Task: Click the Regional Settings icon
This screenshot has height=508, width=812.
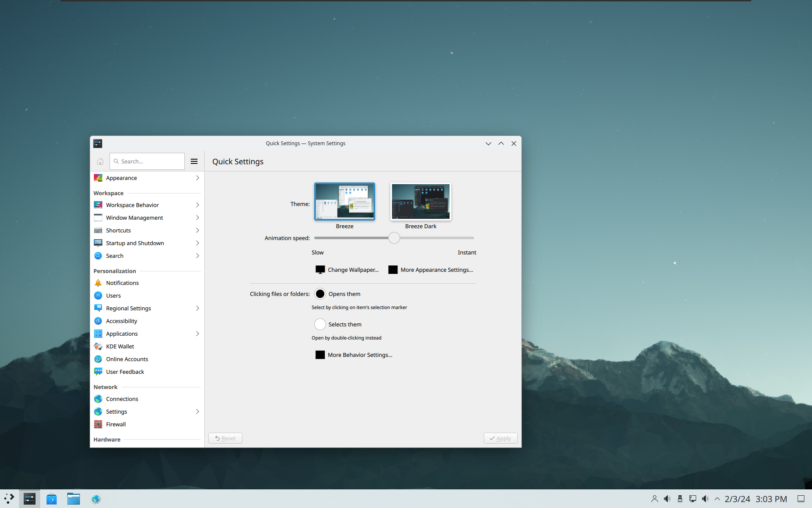Action: 98,308
